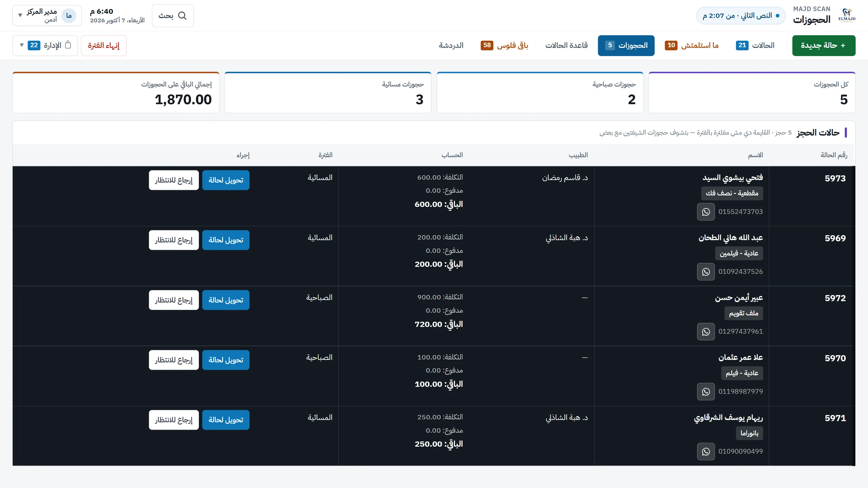Image resolution: width=868 pixels, height=488 pixels.
Task: Click تحويل لحالة for case 5973
Action: tap(226, 180)
